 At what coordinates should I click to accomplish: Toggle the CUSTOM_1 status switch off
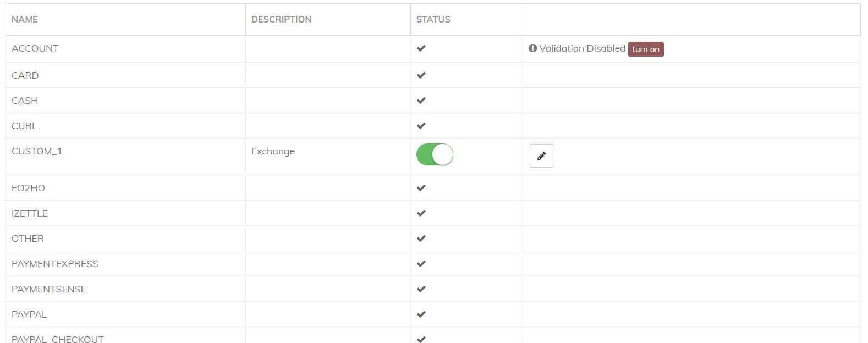pyautogui.click(x=435, y=155)
